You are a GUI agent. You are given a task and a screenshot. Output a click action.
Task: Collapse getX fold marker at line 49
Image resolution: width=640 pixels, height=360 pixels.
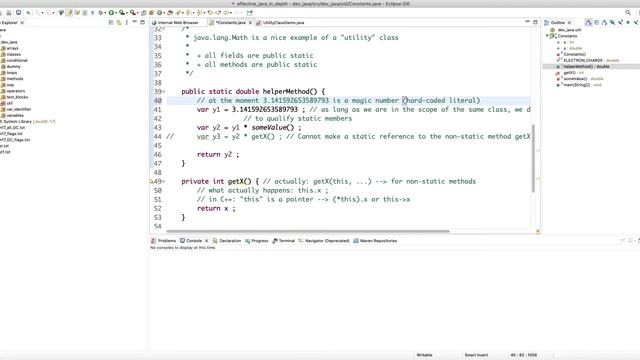[x=164, y=181]
